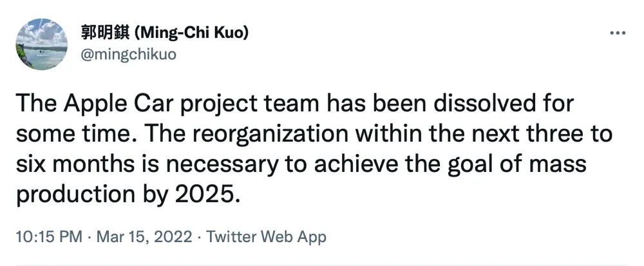Click the Twitter Web App source label

click(x=265, y=236)
